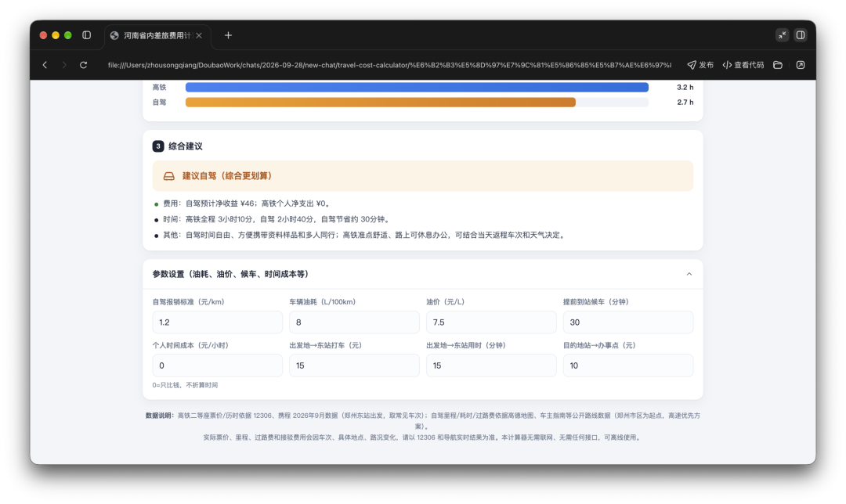Click the 综合建议 heading
This screenshot has height=504, width=846.
click(186, 146)
